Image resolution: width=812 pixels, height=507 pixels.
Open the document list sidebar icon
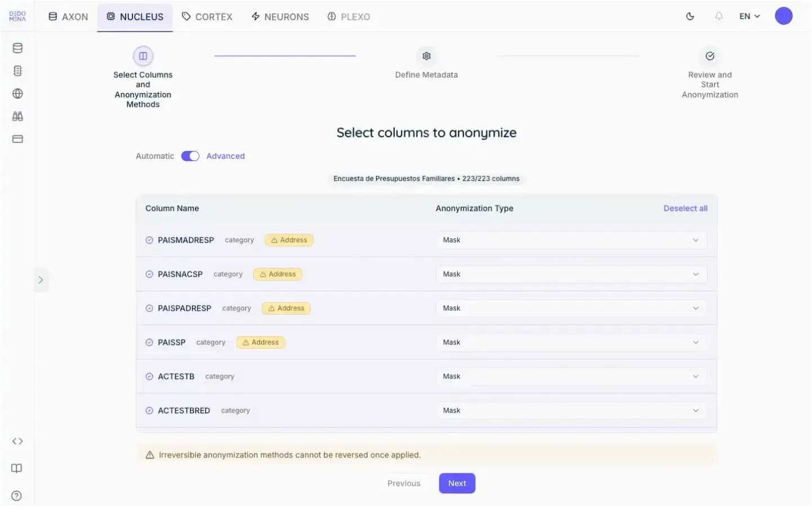point(17,71)
